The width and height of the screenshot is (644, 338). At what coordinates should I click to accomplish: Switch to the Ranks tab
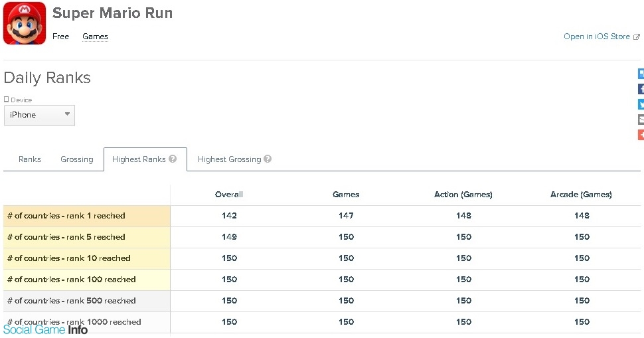pyautogui.click(x=30, y=159)
